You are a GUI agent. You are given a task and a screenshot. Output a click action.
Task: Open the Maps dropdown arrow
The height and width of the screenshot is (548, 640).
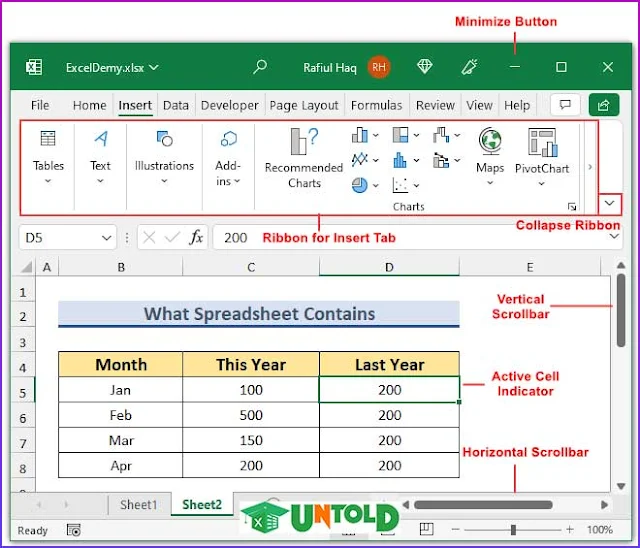coord(490,183)
